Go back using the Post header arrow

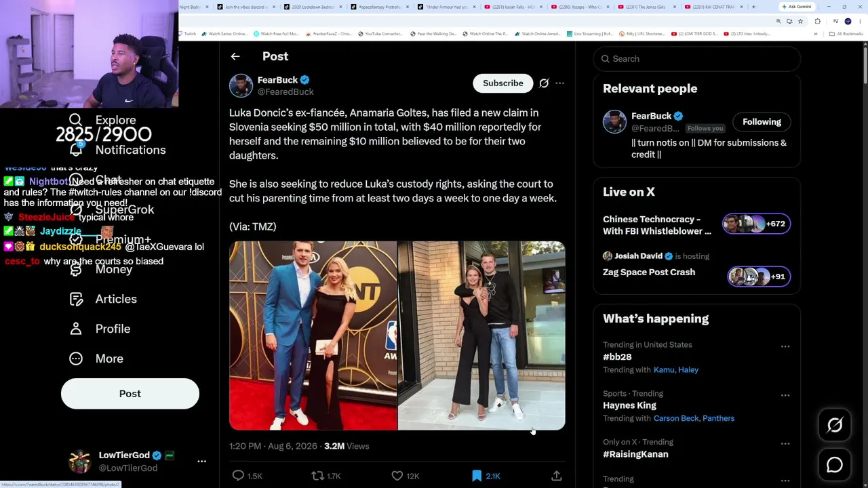coord(235,56)
